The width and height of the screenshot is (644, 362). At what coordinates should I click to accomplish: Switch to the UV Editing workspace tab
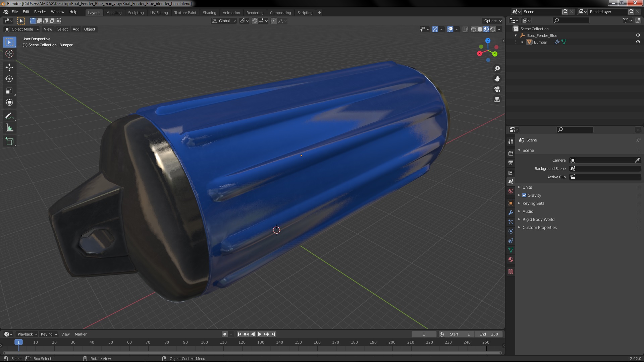(159, 13)
